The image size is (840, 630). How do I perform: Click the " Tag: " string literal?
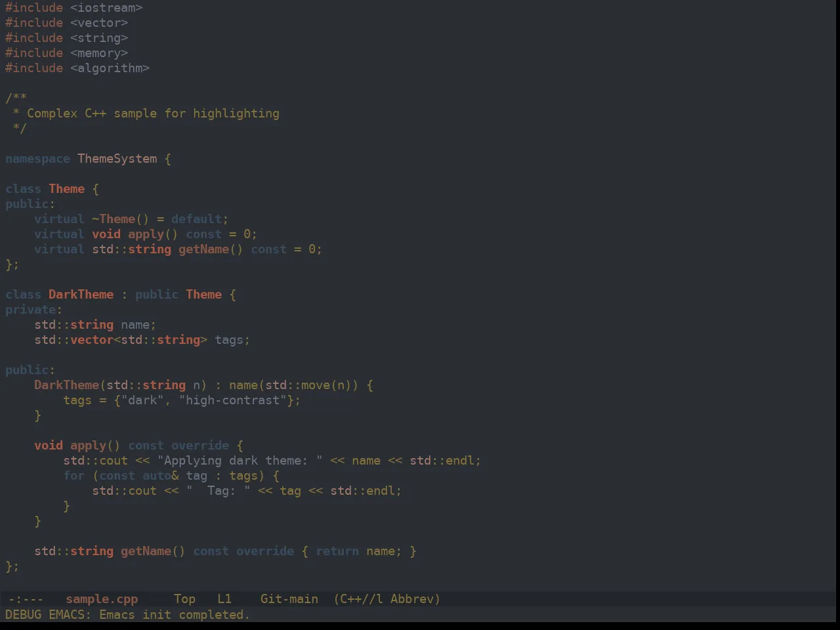pyautogui.click(x=218, y=491)
